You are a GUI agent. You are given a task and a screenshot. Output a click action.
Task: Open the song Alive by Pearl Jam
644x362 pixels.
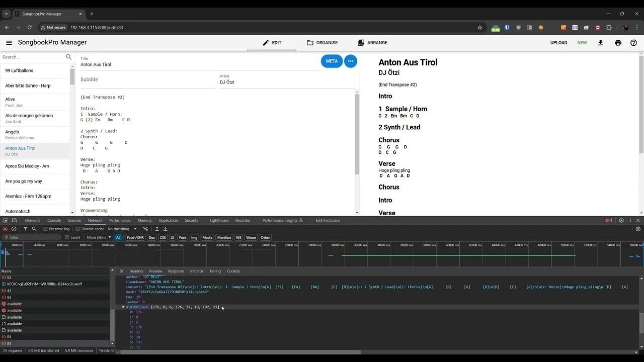click(x=35, y=102)
